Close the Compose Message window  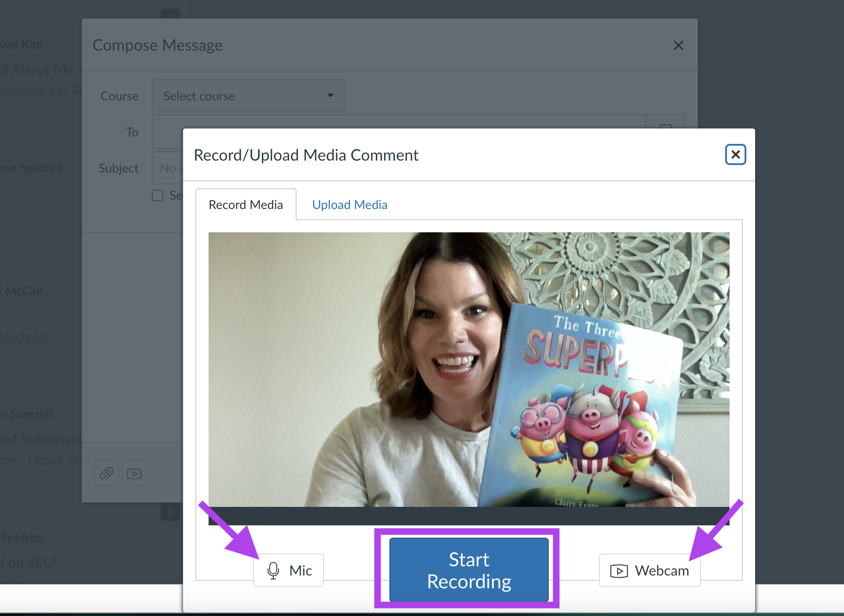click(x=678, y=45)
